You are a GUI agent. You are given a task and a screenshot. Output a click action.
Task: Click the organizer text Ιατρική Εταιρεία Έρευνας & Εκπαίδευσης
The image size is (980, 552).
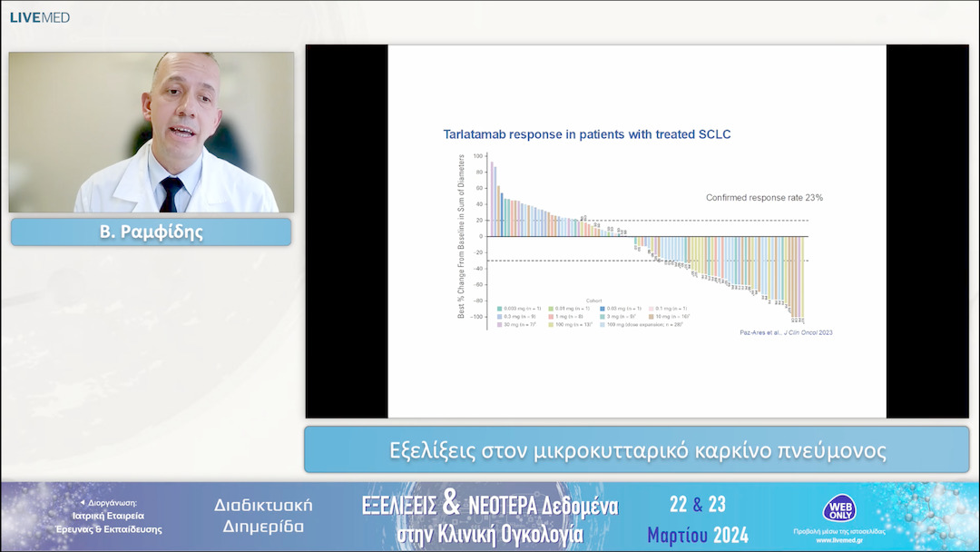109,523
